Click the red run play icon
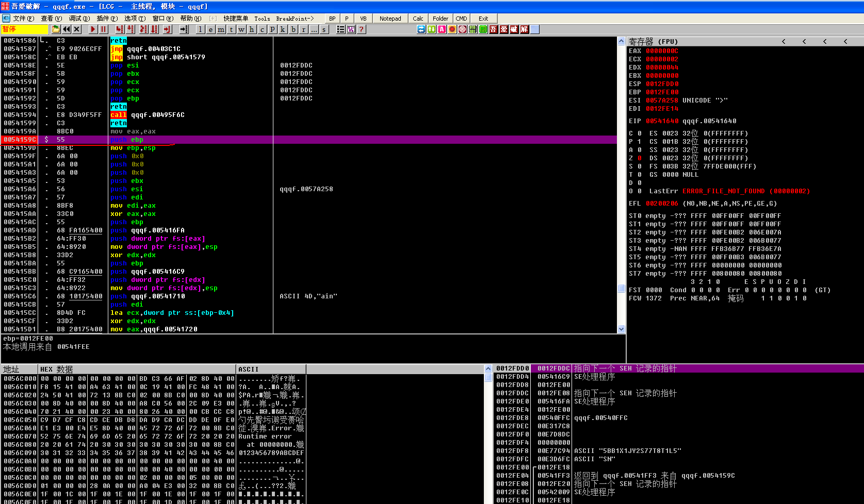This screenshot has width=864, height=504. [x=93, y=29]
